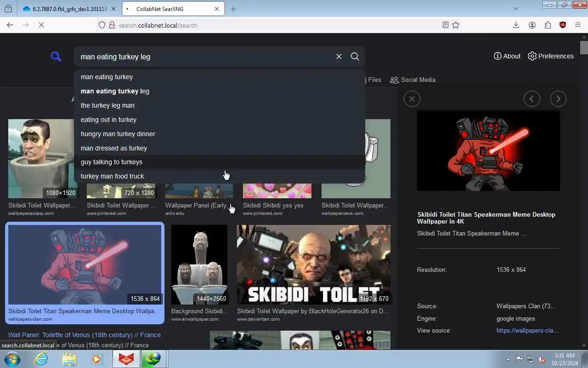Select suggestion 'turkey man food truck'
Viewport: 588px width, 368px height.
click(220, 176)
